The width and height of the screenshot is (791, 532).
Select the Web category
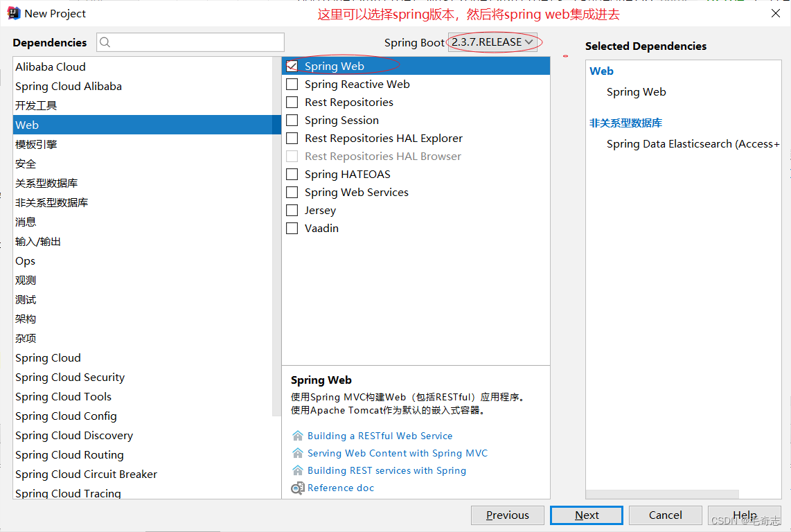pos(142,125)
